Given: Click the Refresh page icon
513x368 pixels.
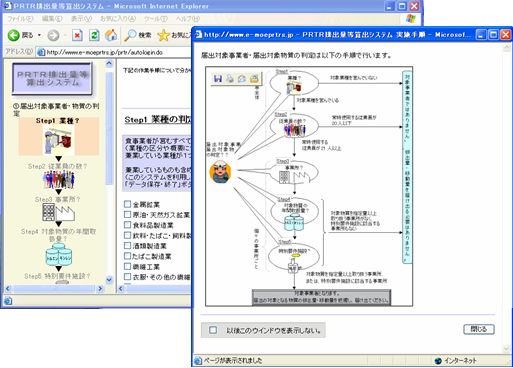Looking at the screenshot, I should coord(94,35).
